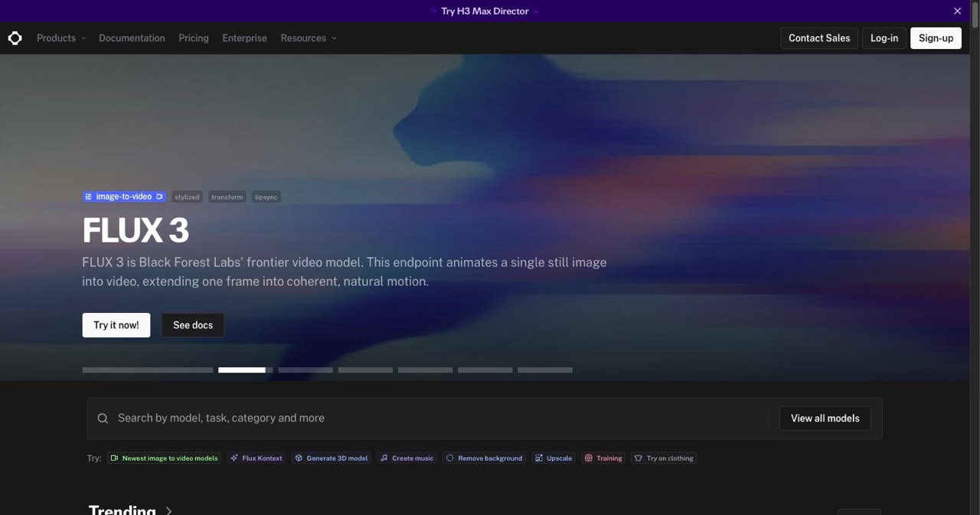The height and width of the screenshot is (515, 980).
Task: Open the Try H3 Max Director banner link
Action: coord(485,11)
